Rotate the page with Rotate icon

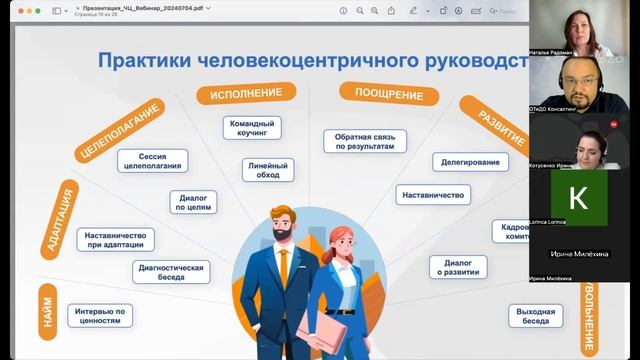point(443,11)
